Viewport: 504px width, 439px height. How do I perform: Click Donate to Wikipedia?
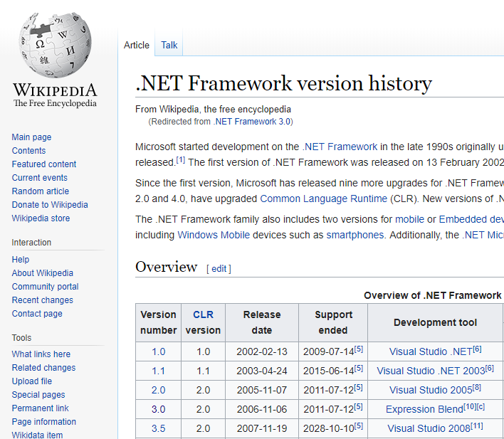[x=50, y=205]
